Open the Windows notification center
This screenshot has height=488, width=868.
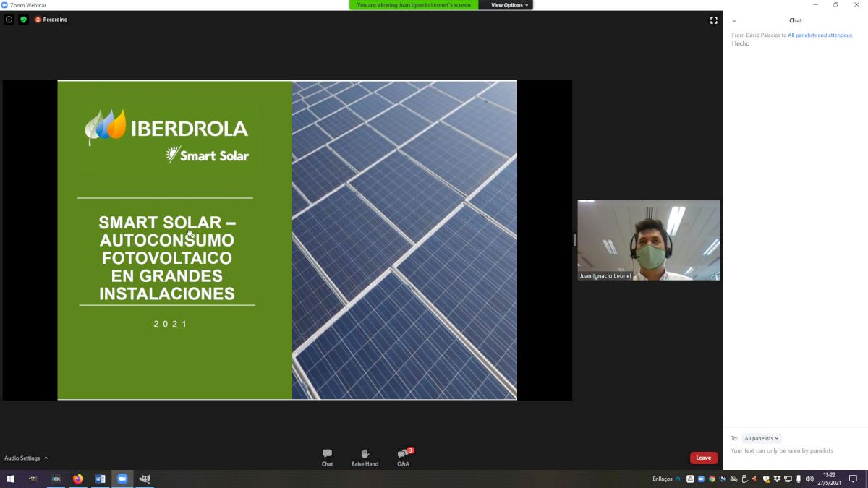pyautogui.click(x=853, y=479)
